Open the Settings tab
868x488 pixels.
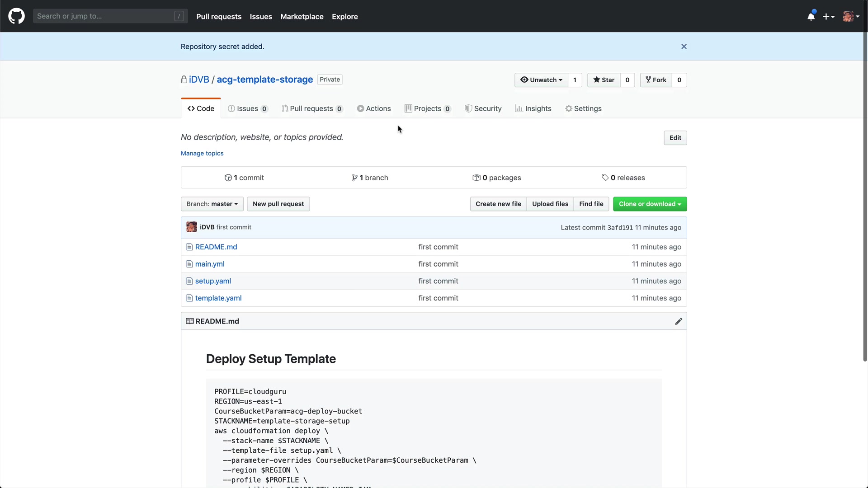[583, 108]
